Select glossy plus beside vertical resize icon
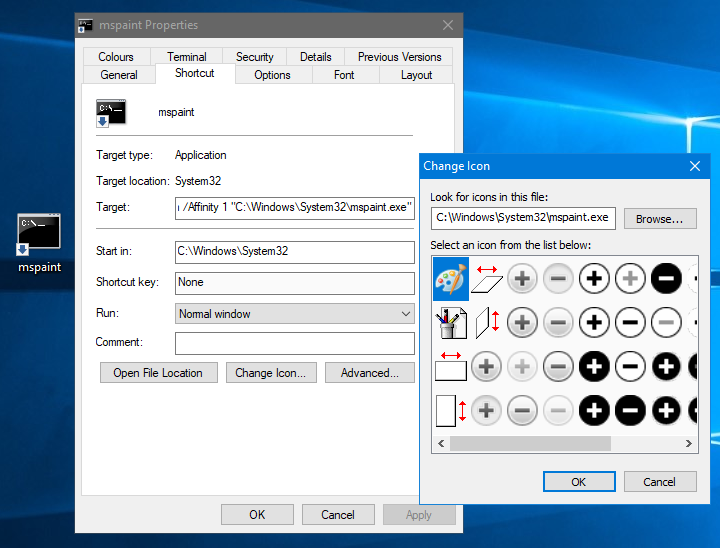 [x=486, y=411]
